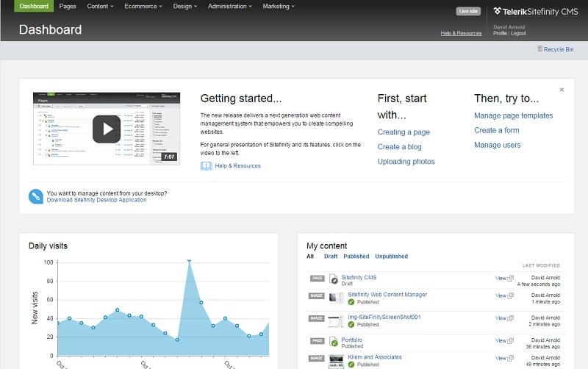Open Help & Resources in the header
Image resolution: width=588 pixels, height=369 pixels.
[x=461, y=33]
